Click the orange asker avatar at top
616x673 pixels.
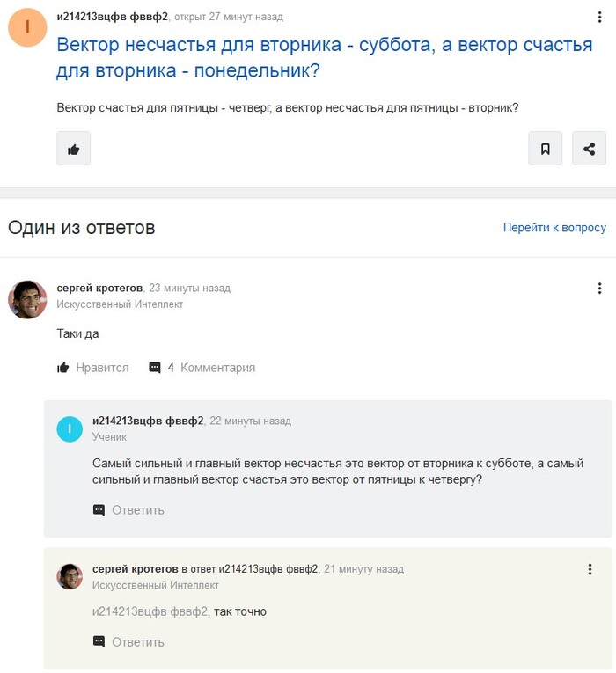(x=27, y=27)
